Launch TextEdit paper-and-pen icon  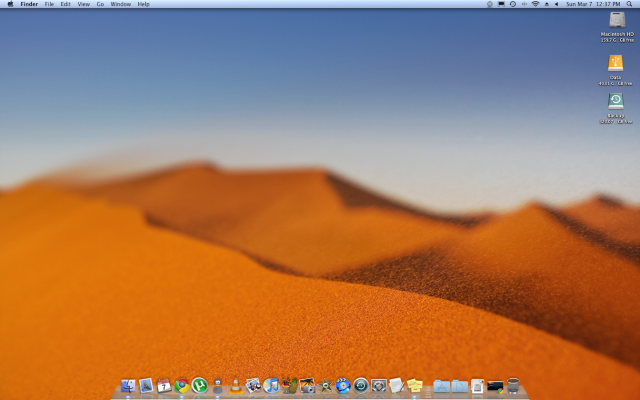click(397, 386)
